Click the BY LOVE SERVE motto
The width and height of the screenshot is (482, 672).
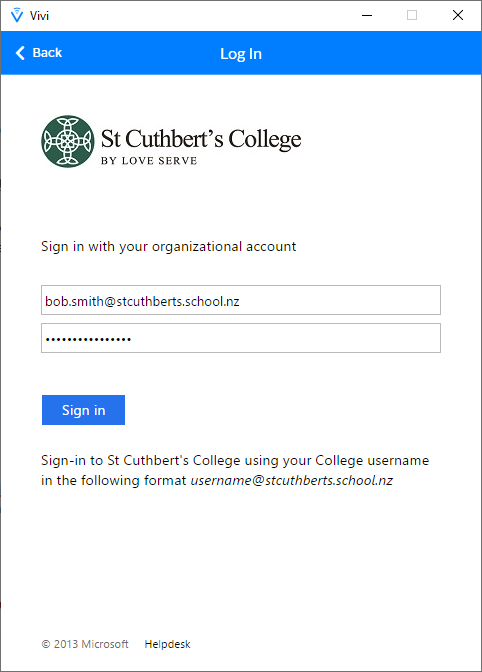pyautogui.click(x=149, y=161)
